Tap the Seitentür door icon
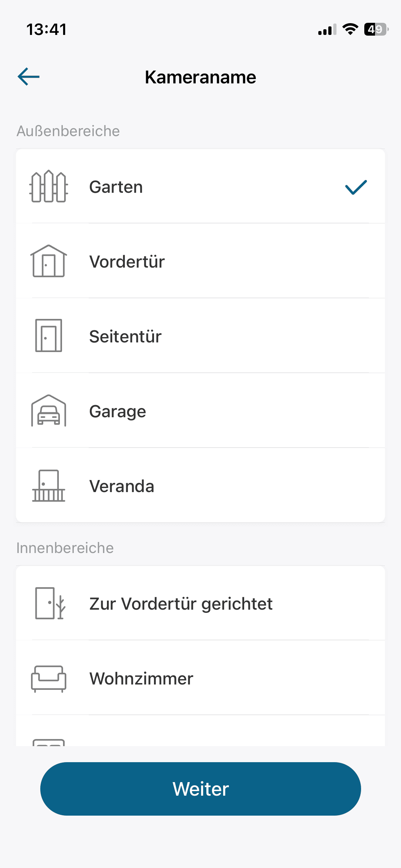Viewport: 401px width, 868px height. point(48,336)
